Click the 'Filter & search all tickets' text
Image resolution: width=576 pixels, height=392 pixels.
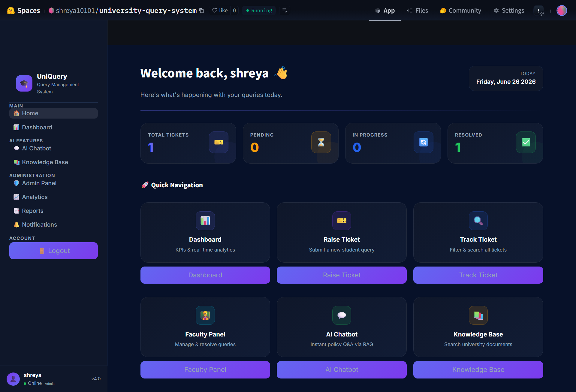point(478,250)
